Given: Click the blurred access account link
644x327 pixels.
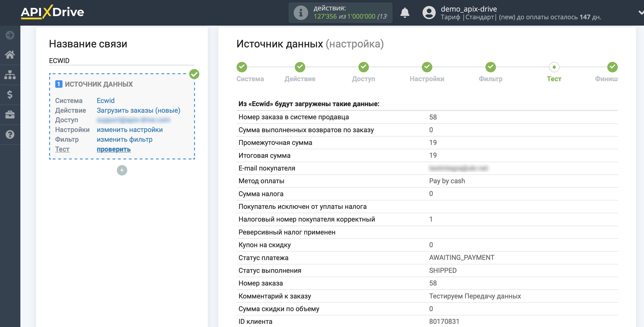Looking at the screenshot, I should [x=134, y=120].
